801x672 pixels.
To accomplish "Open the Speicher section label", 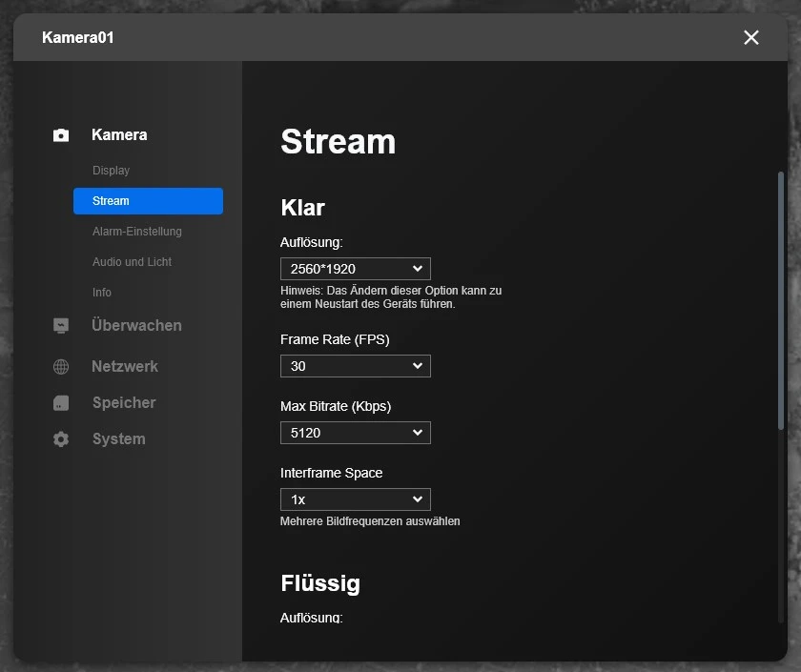I will click(124, 403).
